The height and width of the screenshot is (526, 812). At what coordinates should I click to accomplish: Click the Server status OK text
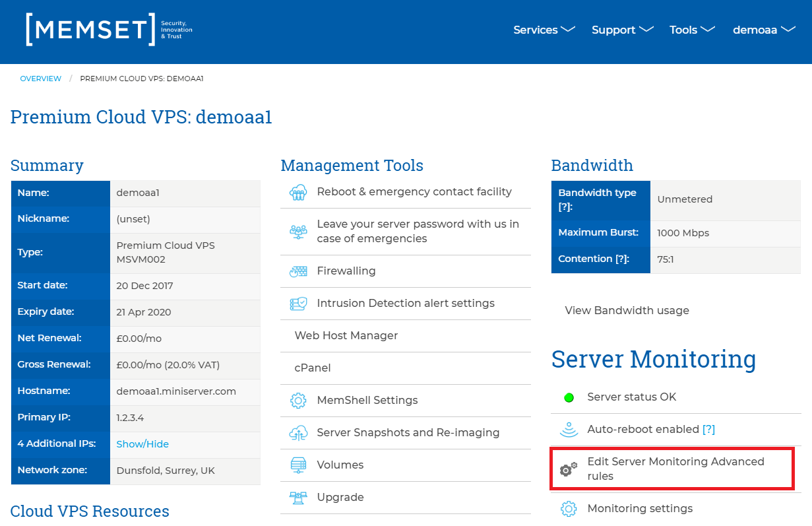coord(632,397)
